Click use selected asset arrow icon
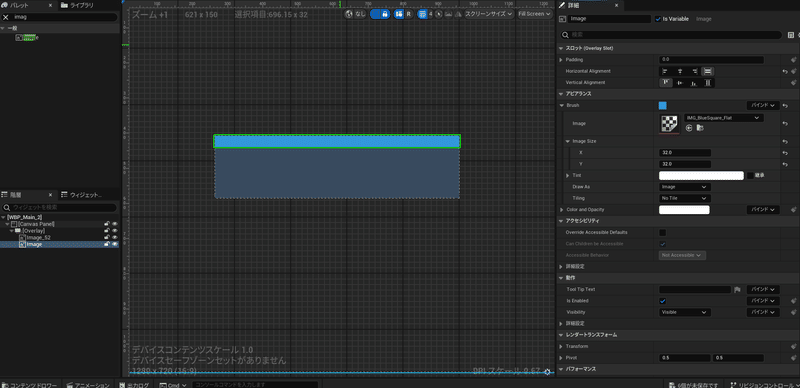The height and width of the screenshot is (388, 800). [689, 128]
